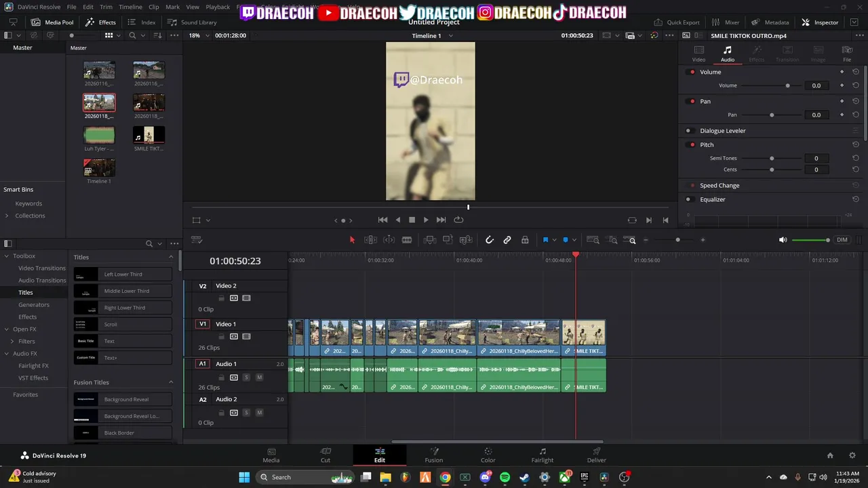Screen dimensions: 868x488
Task: Solo the Audio 1 track
Action: tap(246, 377)
